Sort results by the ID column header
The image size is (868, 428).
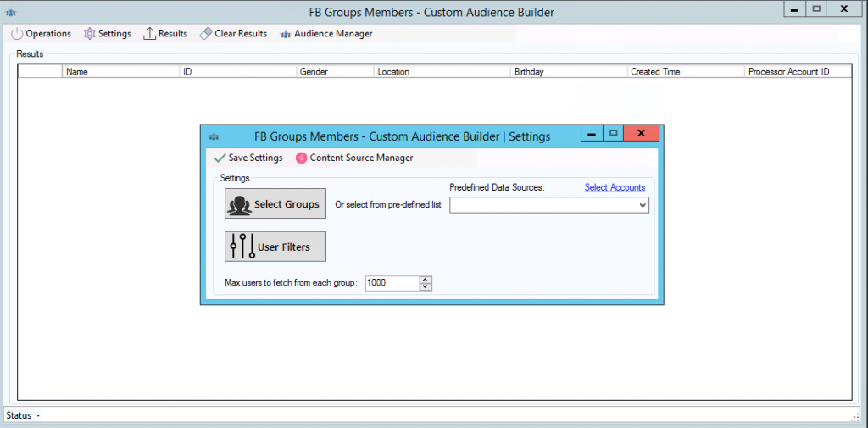click(x=238, y=71)
